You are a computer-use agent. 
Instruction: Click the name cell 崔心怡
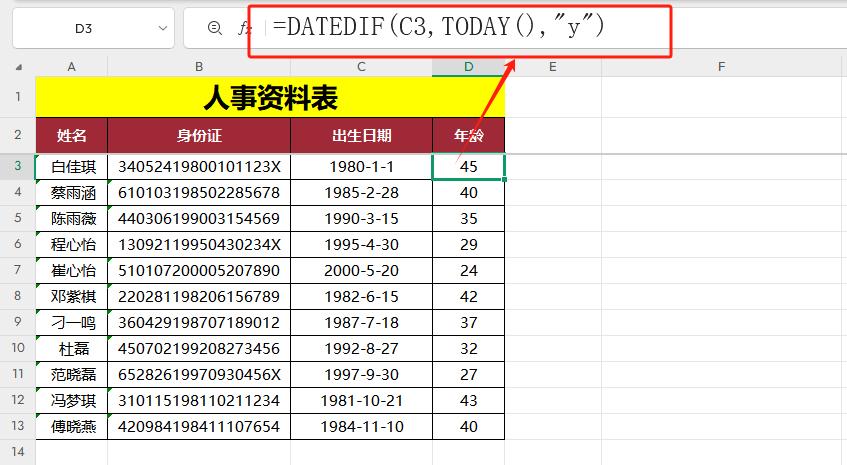pos(71,271)
